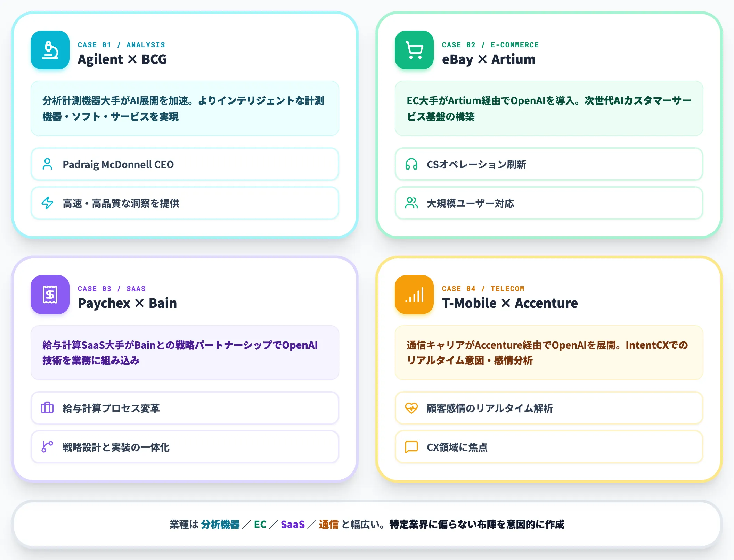Click the users icon beside 大規模ユーザー対応
The image size is (734, 560).
click(x=411, y=203)
